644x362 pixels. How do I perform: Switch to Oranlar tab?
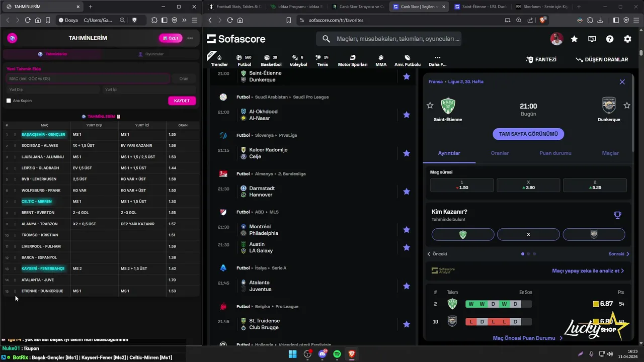(x=500, y=153)
